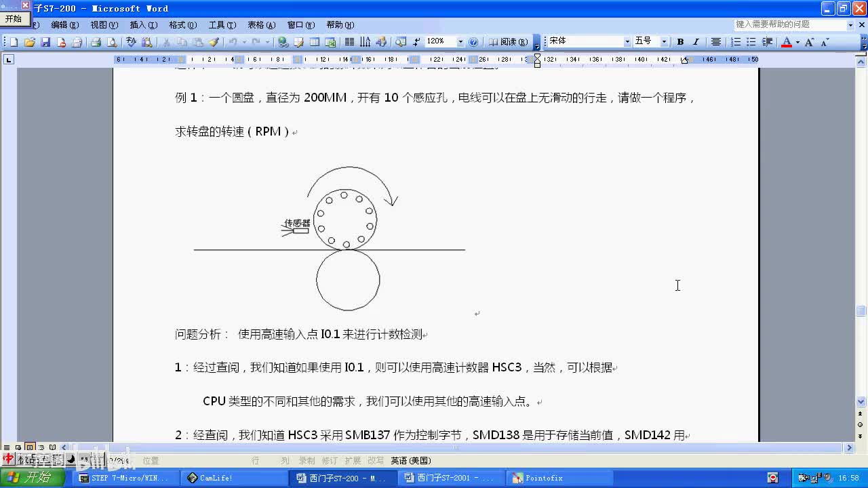Expand the font color dropdown arrow
868x488 pixels.
point(797,42)
